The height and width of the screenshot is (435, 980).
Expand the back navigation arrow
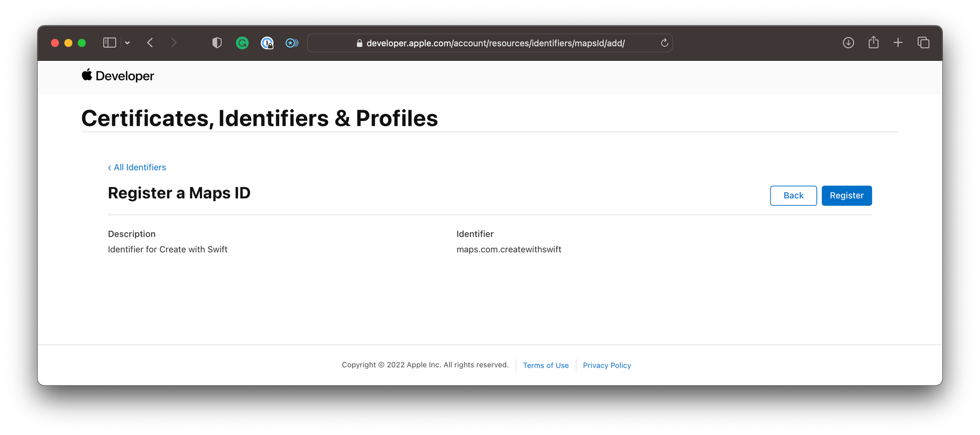pyautogui.click(x=150, y=43)
